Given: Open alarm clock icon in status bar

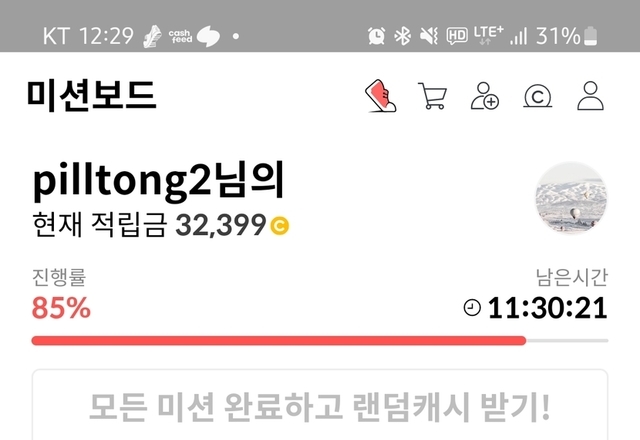Looking at the screenshot, I should (x=376, y=36).
